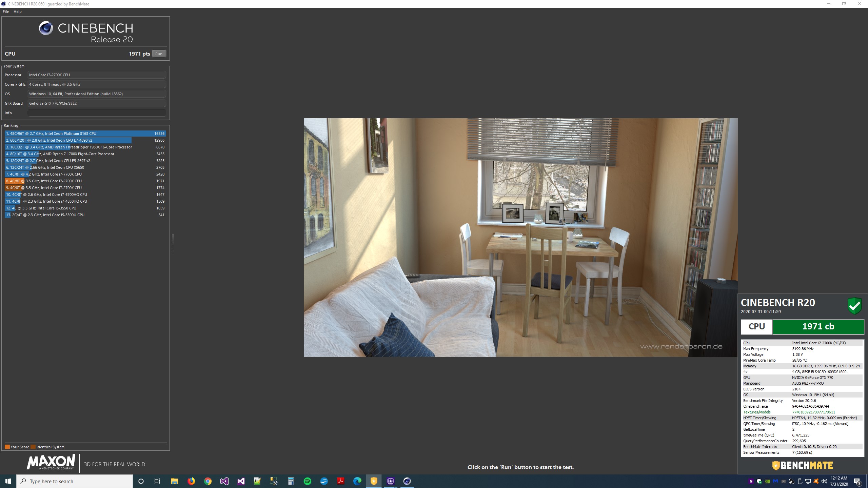
Task: Open Spotify from the taskbar
Action: click(308, 481)
